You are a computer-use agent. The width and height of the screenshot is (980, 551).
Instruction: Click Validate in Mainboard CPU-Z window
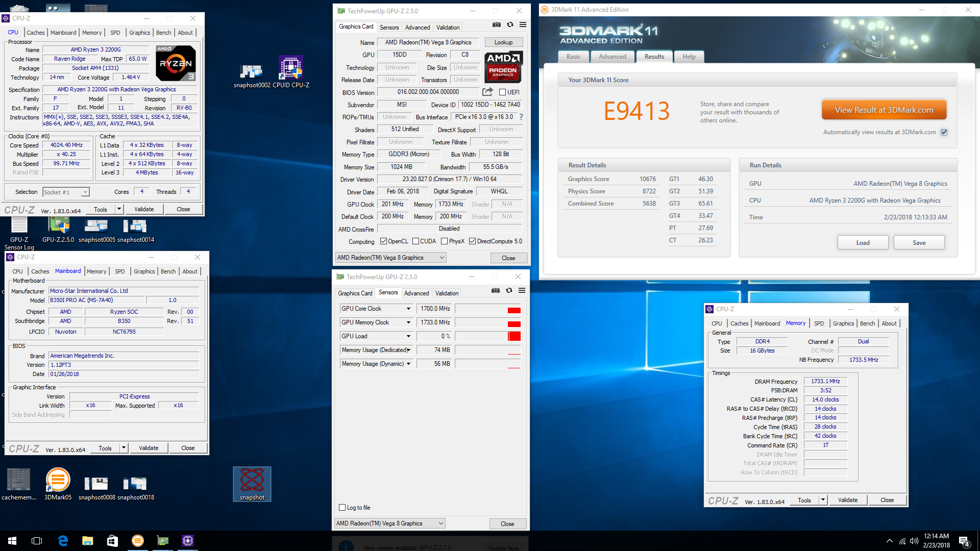pyautogui.click(x=149, y=448)
